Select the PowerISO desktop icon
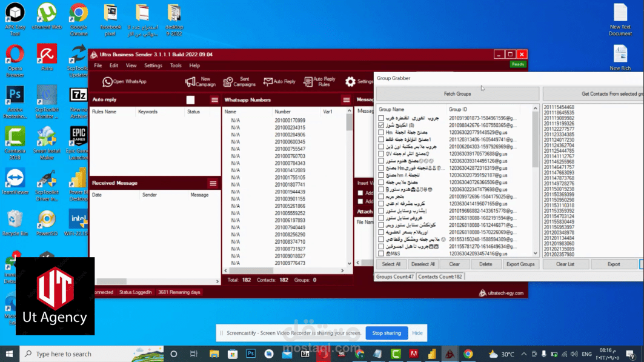Viewport: 644px width, 362px height. pos(47,223)
